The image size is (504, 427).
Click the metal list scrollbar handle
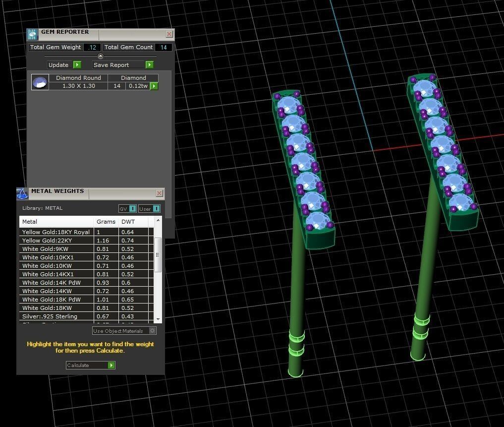point(158,254)
